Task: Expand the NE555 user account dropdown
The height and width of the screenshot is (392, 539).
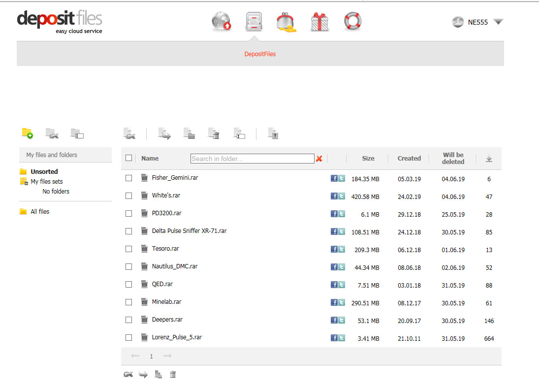Action: pos(498,22)
